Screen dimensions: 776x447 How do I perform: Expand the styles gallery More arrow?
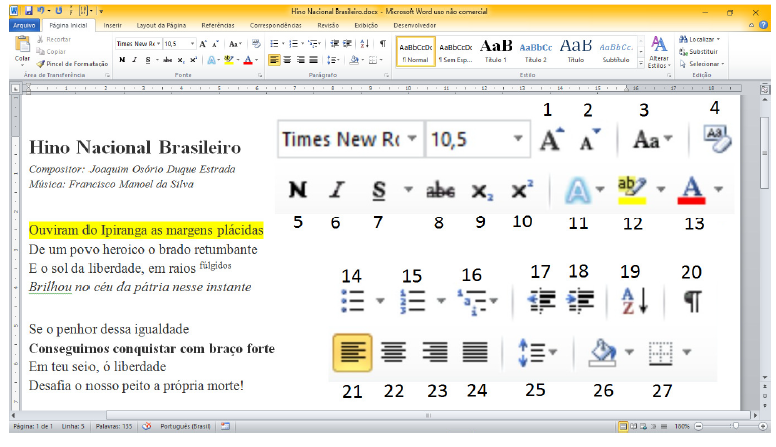pos(641,62)
